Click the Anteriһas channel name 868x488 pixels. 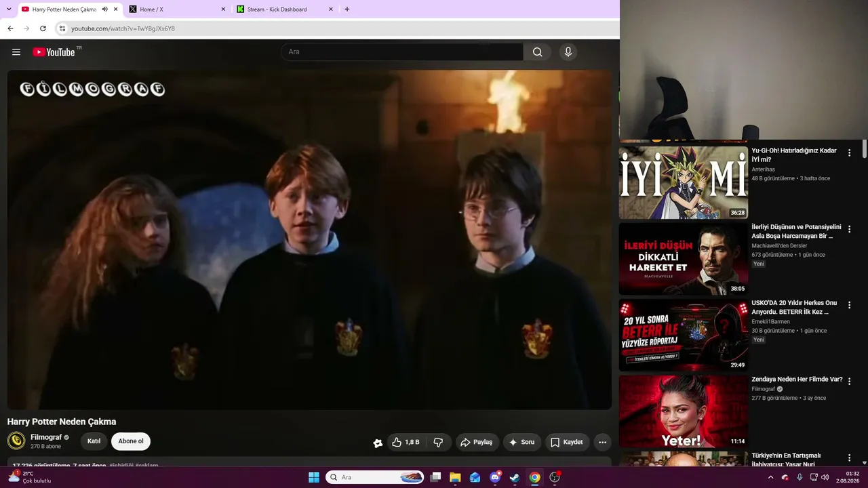(x=763, y=169)
